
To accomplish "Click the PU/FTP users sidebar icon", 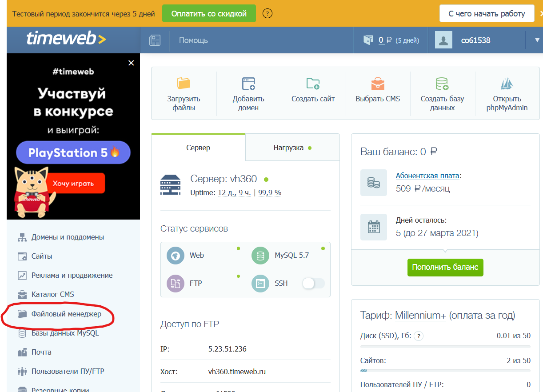I will tap(22, 372).
